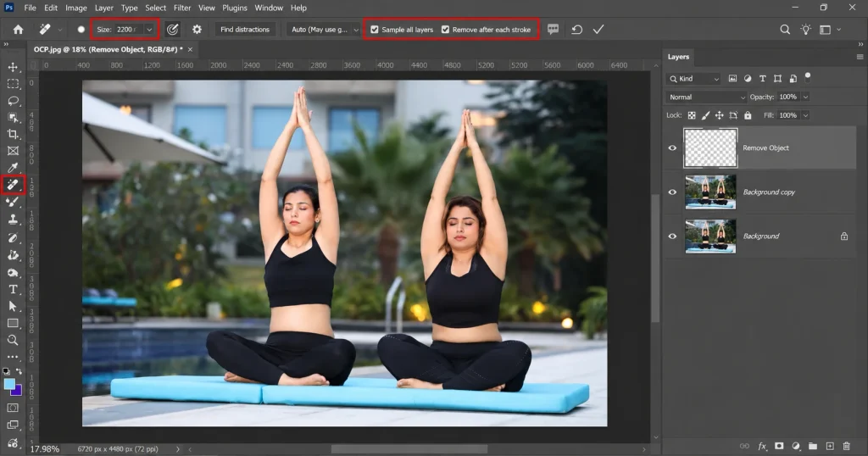
Task: Commit removal with the checkmark
Action: (598, 30)
